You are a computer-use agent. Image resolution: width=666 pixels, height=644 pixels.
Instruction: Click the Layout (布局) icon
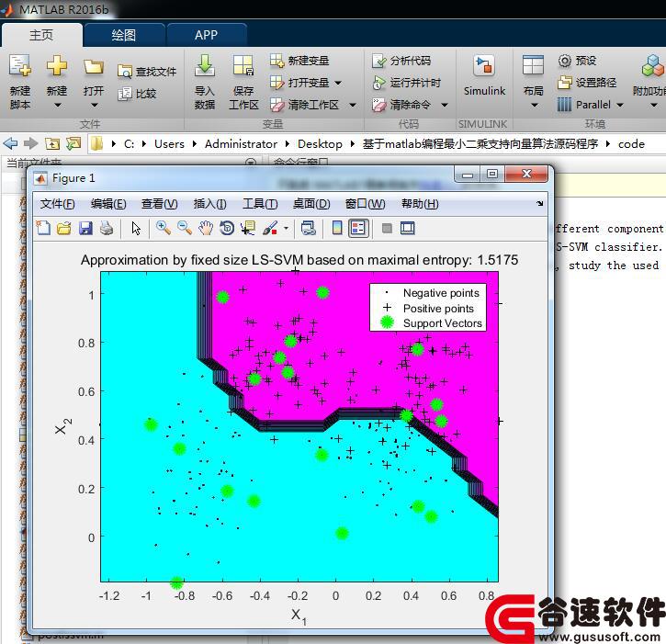533,66
